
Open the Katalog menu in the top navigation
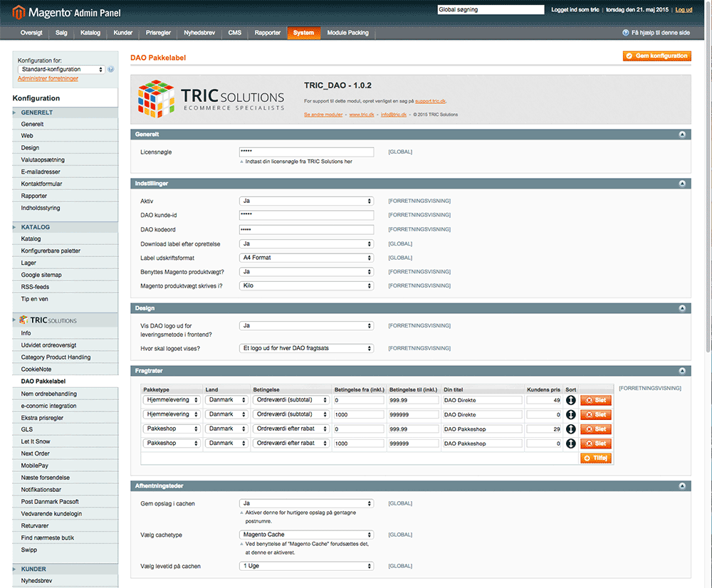pos(90,33)
